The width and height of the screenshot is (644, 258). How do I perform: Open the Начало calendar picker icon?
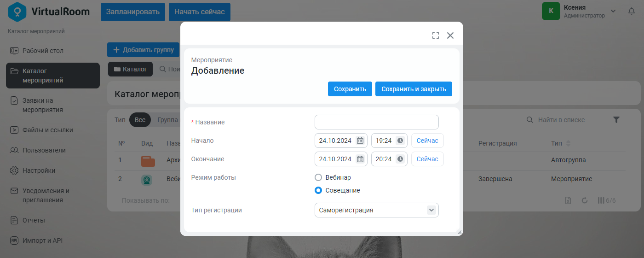[360, 141]
